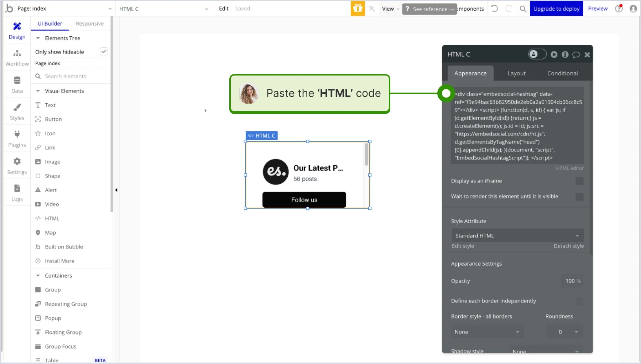Click the comment bubble icon in HTML C panel
This screenshot has height=364, width=641.
(x=576, y=54)
